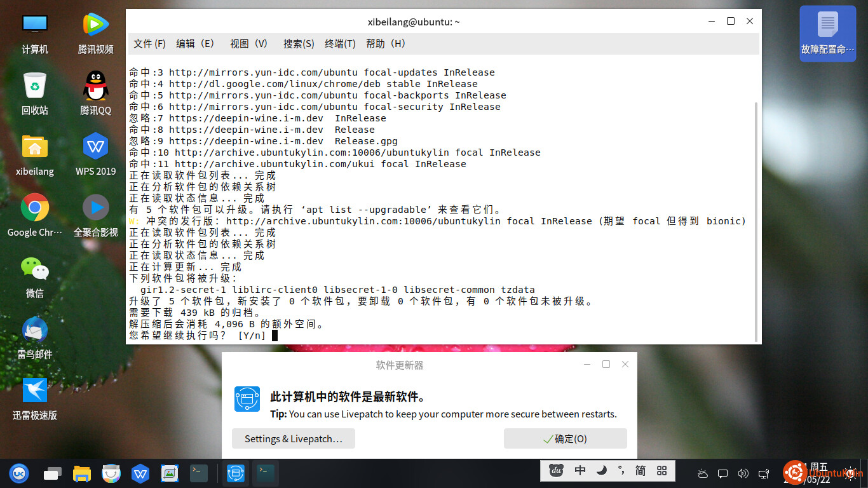Open the 文件(F) menu in terminal

point(149,44)
